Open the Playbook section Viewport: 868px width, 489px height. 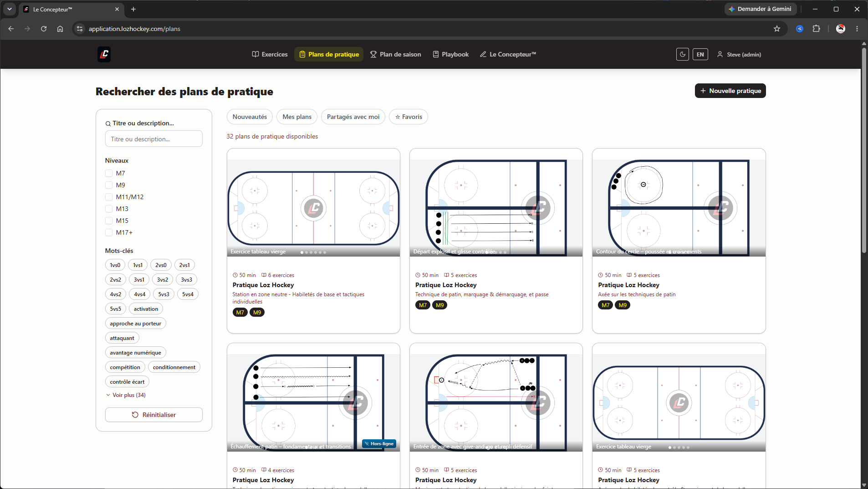click(450, 54)
